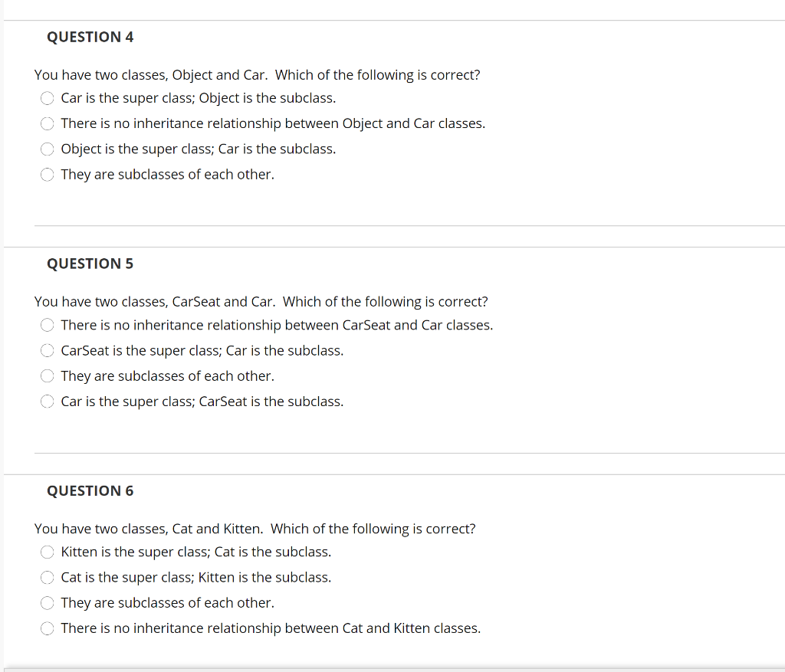Click the QUESTION 4 heading
The height and width of the screenshot is (672, 785).
point(90,36)
